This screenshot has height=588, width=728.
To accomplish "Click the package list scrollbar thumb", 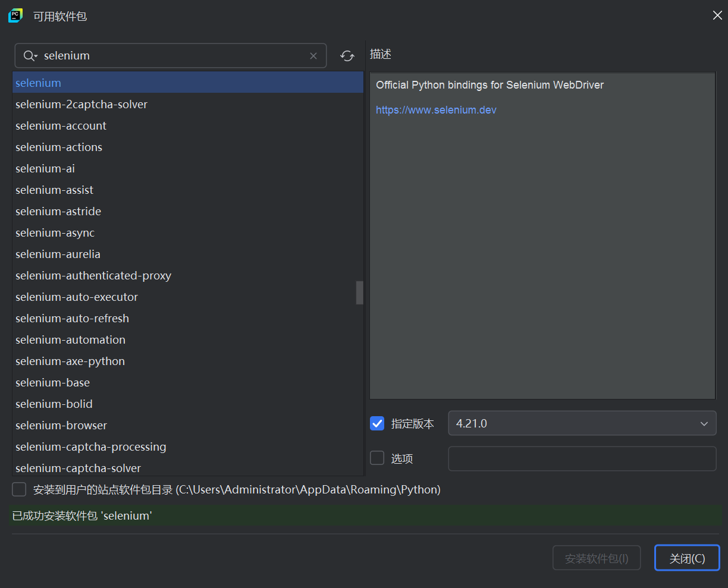I will point(359,293).
